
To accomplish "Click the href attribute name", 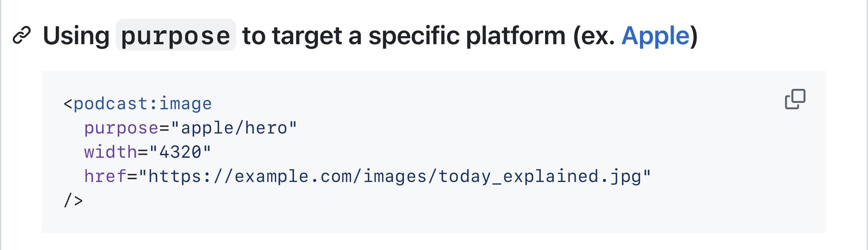I will 106,176.
